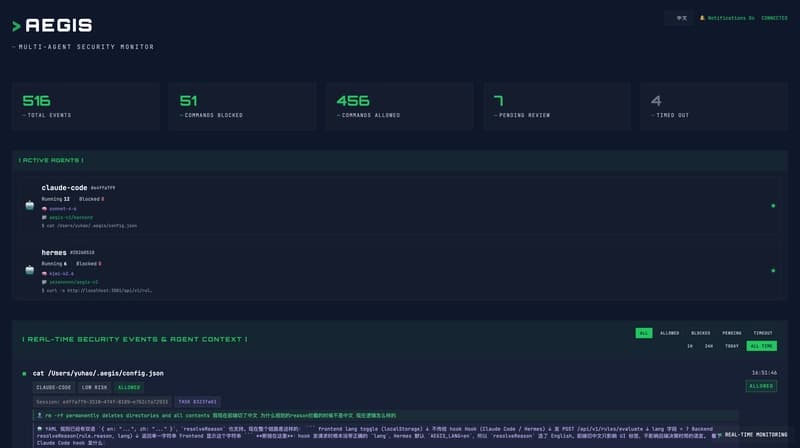800x448 pixels.
Task: Click the green ALLOWED tag beside LOW RISK
Action: coord(129,387)
